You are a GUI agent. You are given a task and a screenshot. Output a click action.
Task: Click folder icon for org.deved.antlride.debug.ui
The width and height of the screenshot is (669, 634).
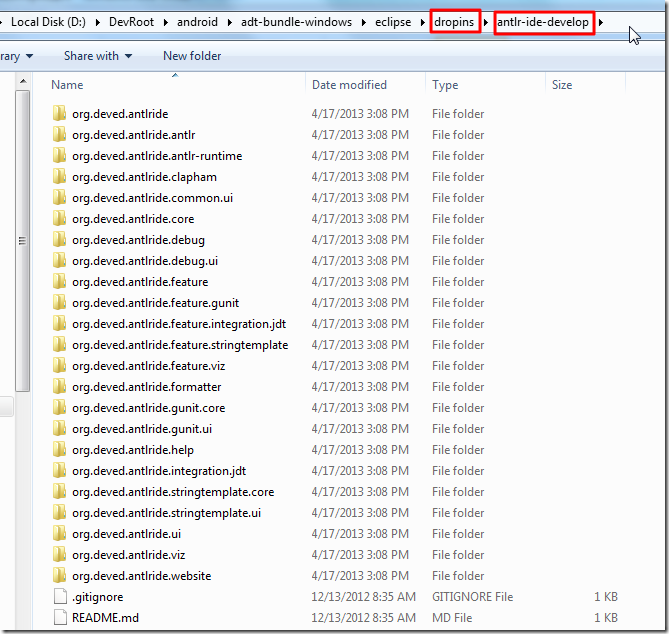59,260
